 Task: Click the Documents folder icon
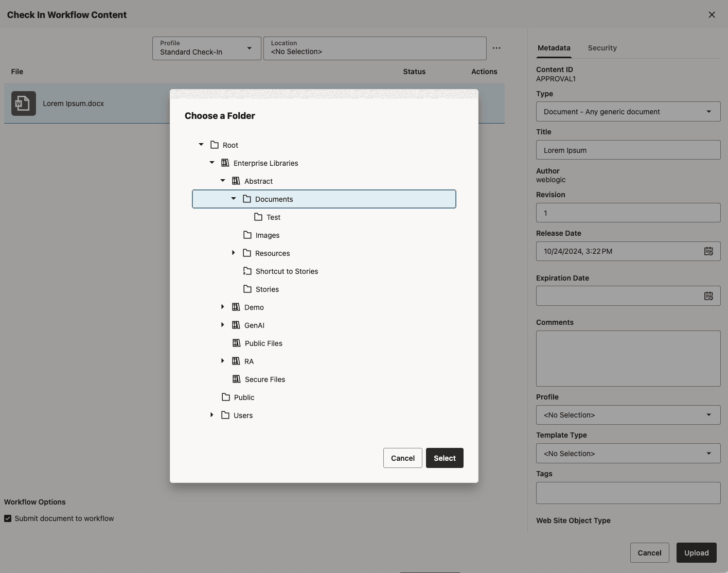click(x=247, y=199)
